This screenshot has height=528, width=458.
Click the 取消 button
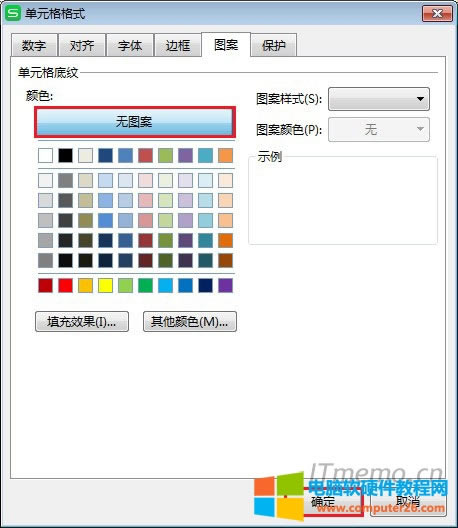[x=408, y=502]
